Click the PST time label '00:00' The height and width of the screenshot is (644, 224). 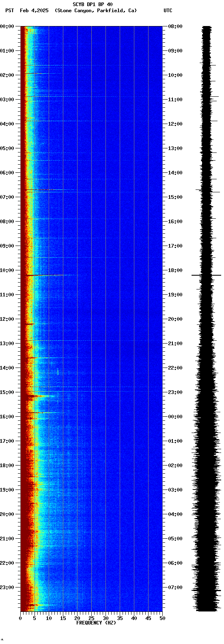[7, 26]
